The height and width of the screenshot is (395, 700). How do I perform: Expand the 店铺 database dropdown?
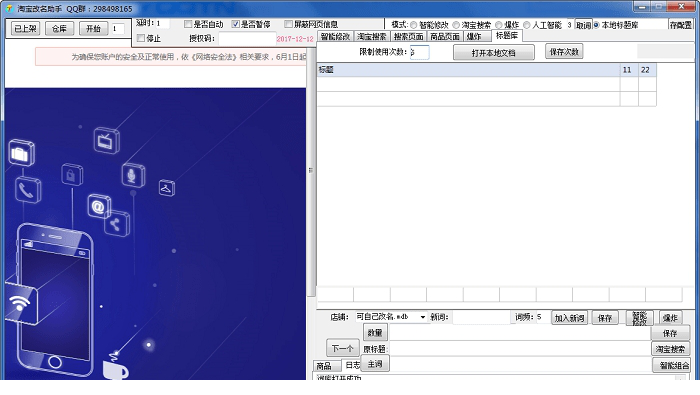pyautogui.click(x=422, y=317)
